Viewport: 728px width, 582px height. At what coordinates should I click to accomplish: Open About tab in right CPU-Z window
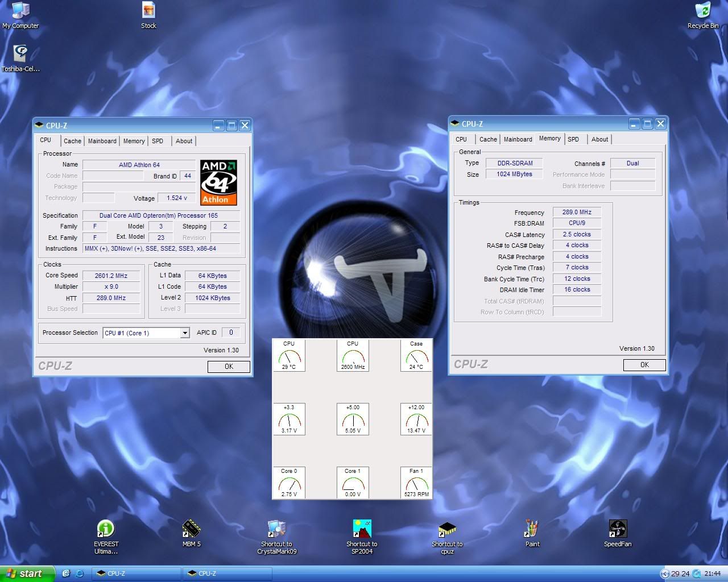click(x=599, y=139)
